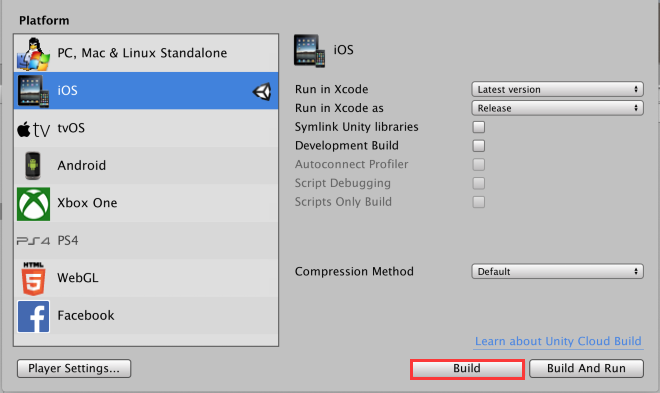The image size is (660, 393).
Task: Click the Unity logo on iOS row
Action: 262,91
